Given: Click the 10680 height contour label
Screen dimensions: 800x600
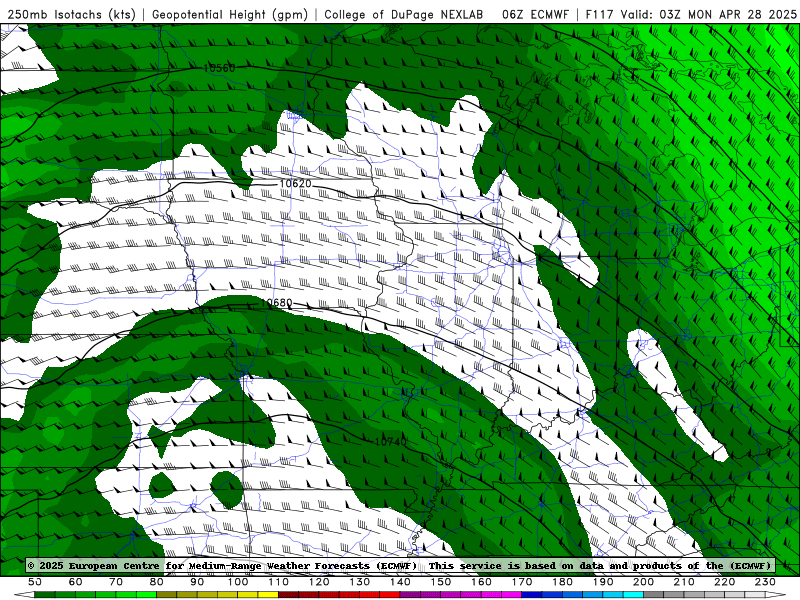Looking at the screenshot, I should (277, 303).
